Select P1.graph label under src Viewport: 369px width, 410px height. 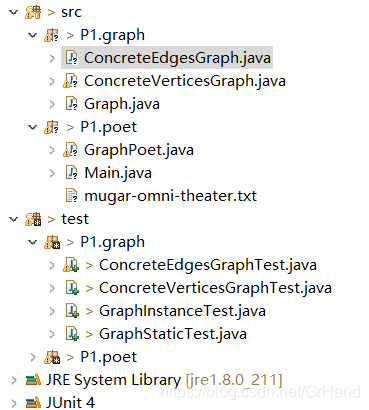click(x=113, y=36)
